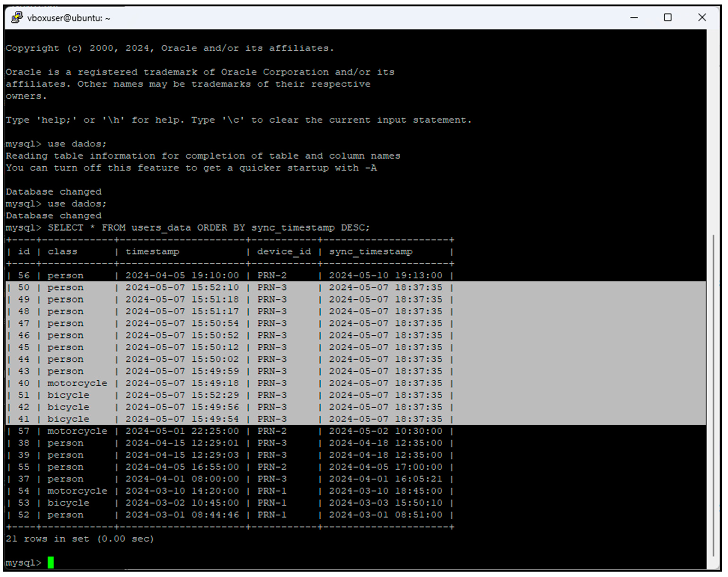
Task: Click the sync_timestamp column header
Action: (371, 251)
